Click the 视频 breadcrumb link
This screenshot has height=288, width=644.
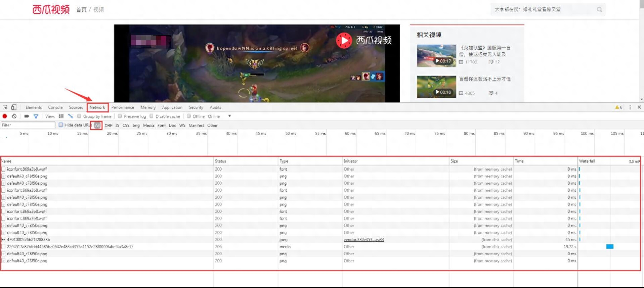(x=98, y=9)
